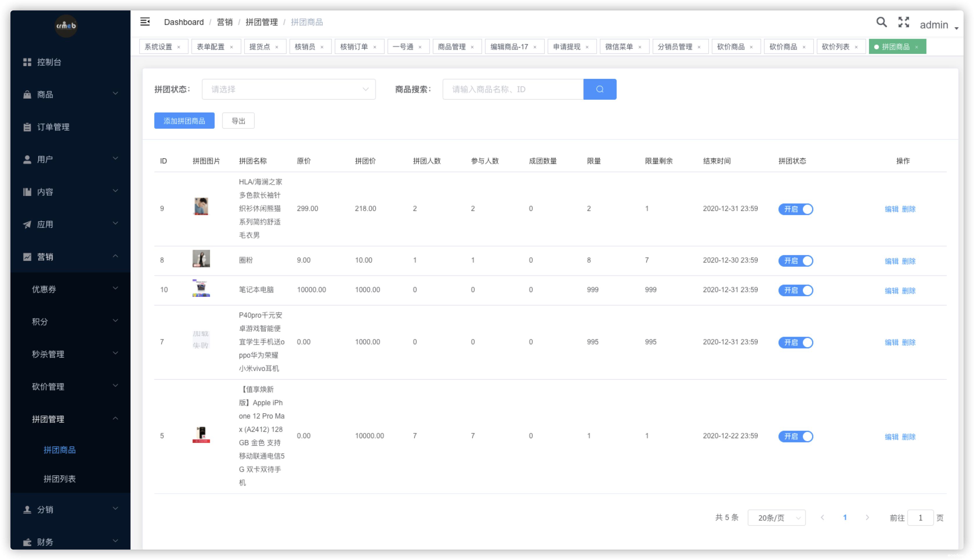Collapse the sidebar with the hamburger icon
Screen dimensions: 974x560
coord(145,21)
